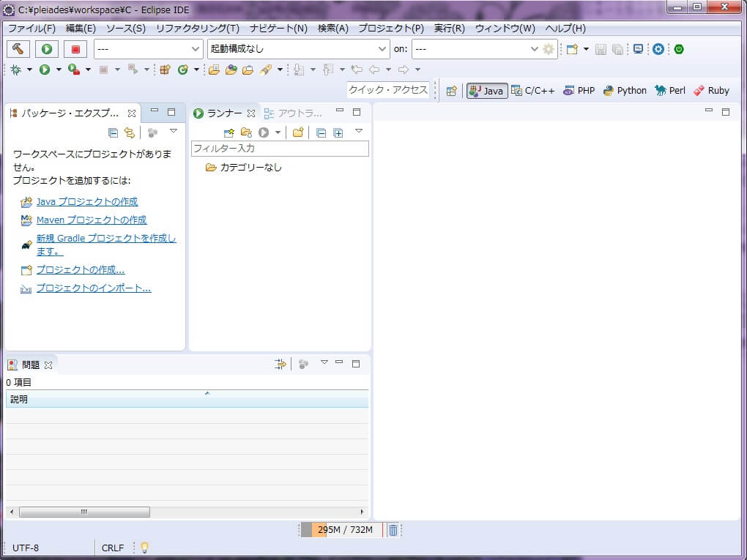The height and width of the screenshot is (560, 747).
Task: Open Package Explorer view menu triangle
Action: point(174,131)
